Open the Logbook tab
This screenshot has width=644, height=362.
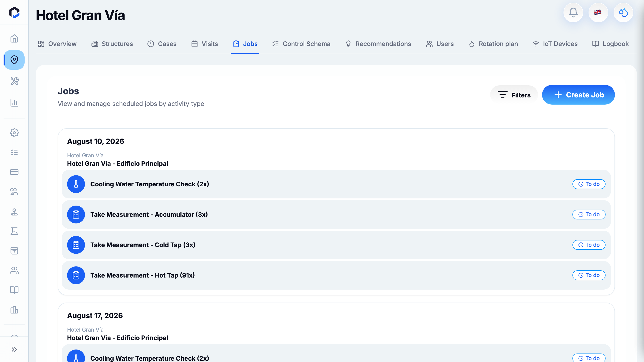[x=610, y=44]
